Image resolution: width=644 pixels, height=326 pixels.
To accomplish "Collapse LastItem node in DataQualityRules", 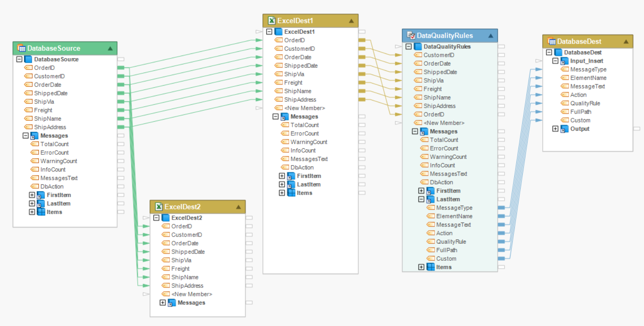I will [x=421, y=199].
